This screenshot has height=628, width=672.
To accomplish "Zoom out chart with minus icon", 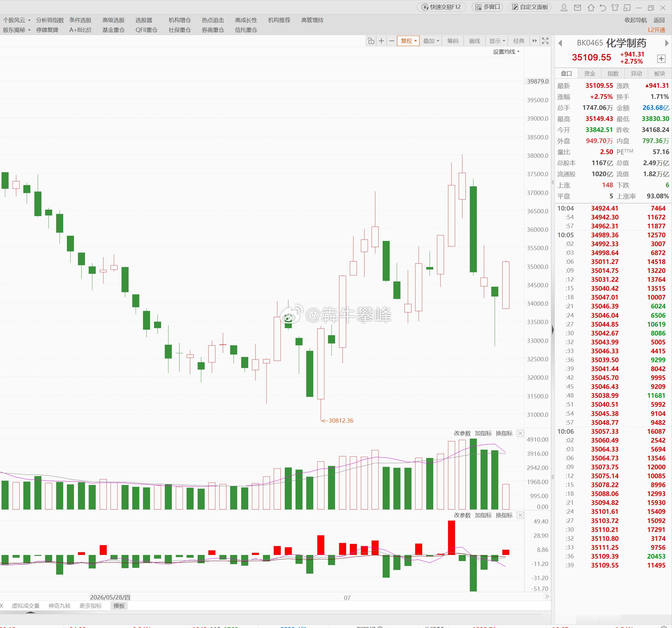I will click(x=392, y=41).
